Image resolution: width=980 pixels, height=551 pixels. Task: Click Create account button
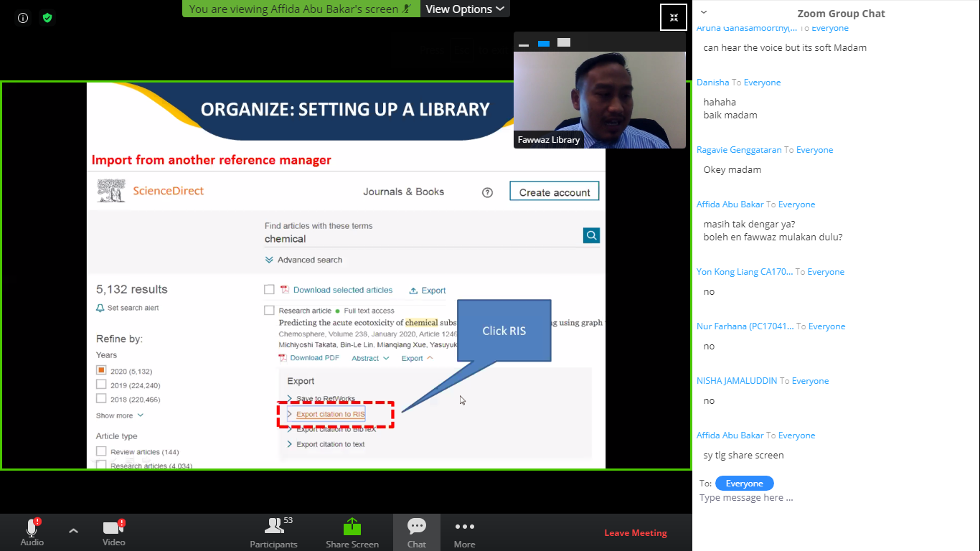[x=555, y=192]
